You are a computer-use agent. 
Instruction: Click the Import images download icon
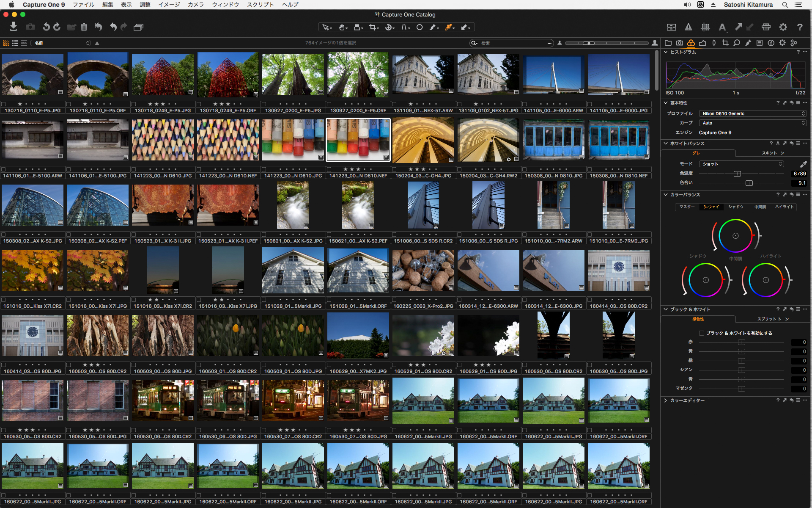pyautogui.click(x=14, y=27)
